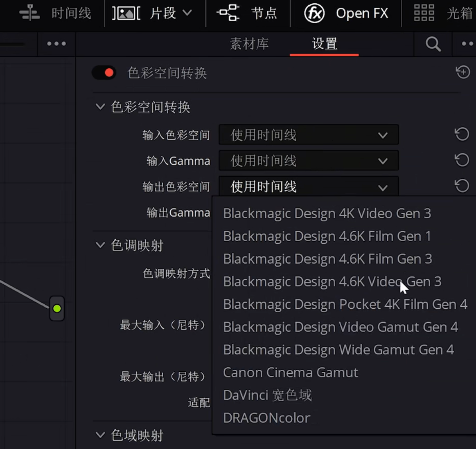Viewport: 476px width, 449px height.
Task: Click the 适配 label
Action: tap(199, 402)
